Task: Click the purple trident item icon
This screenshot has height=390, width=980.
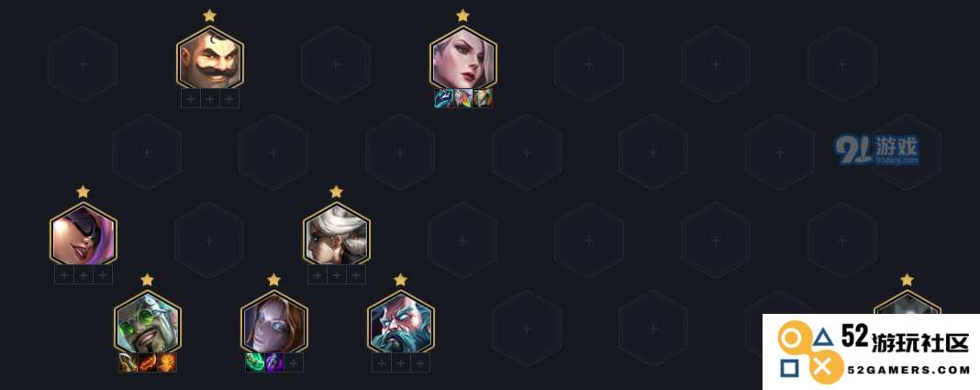Action: (x=273, y=362)
